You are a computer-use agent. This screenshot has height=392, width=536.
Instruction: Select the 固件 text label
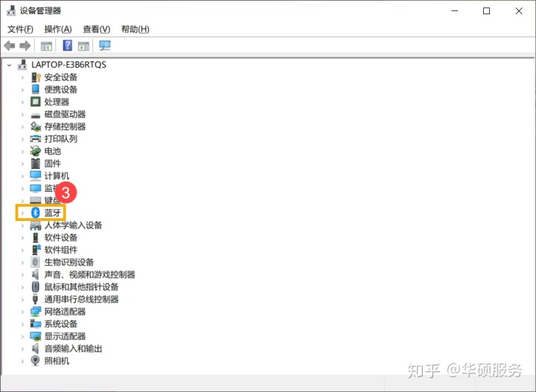pos(53,164)
